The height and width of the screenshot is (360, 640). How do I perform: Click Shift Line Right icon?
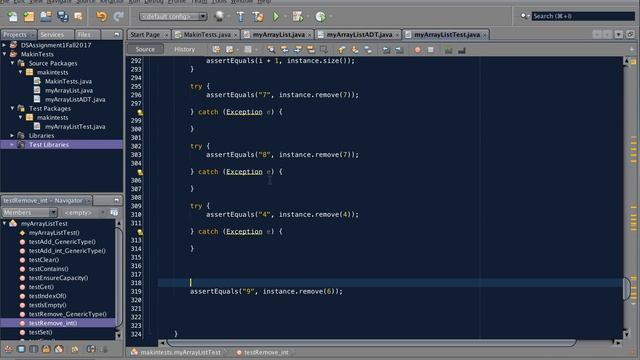coord(399,50)
